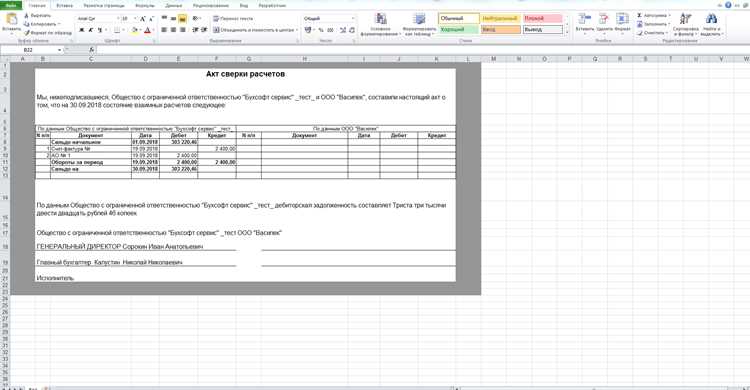
Task: Switch to Вид tab
Action: [244, 6]
